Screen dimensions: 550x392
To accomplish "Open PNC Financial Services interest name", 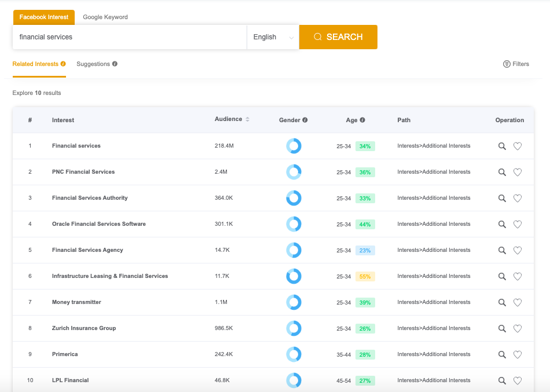I will (x=83, y=171).
